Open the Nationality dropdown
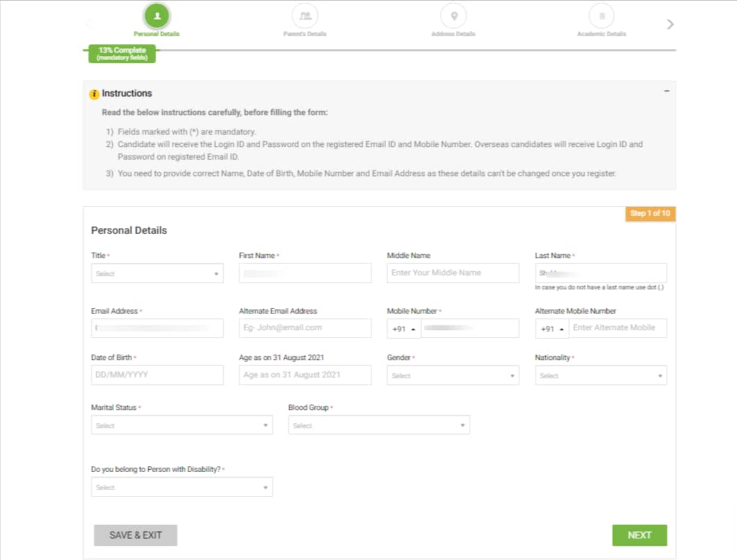 tap(600, 375)
